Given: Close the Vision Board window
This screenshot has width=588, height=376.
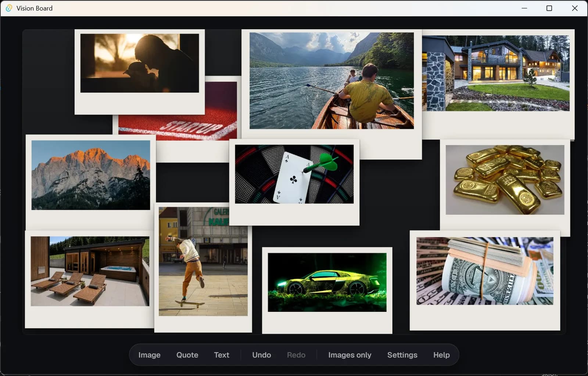Looking at the screenshot, I should pos(575,8).
